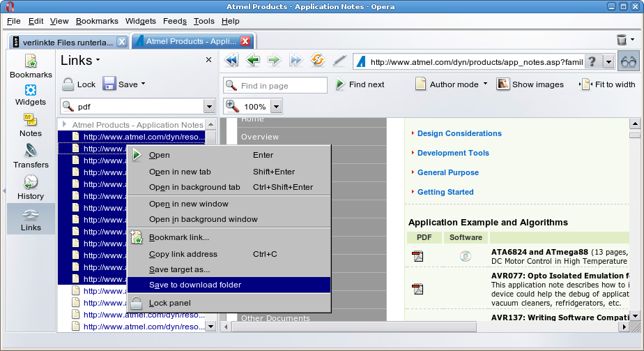The image size is (644, 351).
Task: Click the Wand pencil icon
Action: click(339, 61)
